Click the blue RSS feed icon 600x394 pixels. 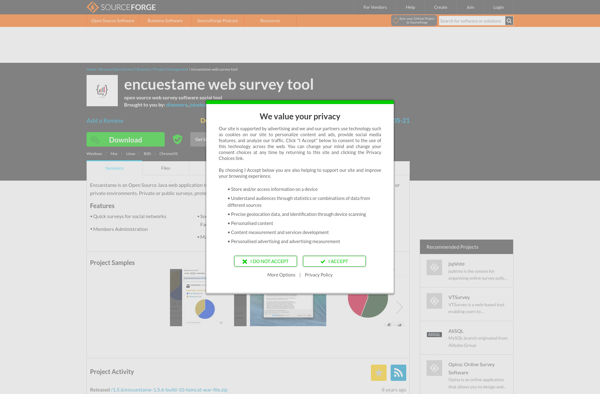tap(398, 373)
